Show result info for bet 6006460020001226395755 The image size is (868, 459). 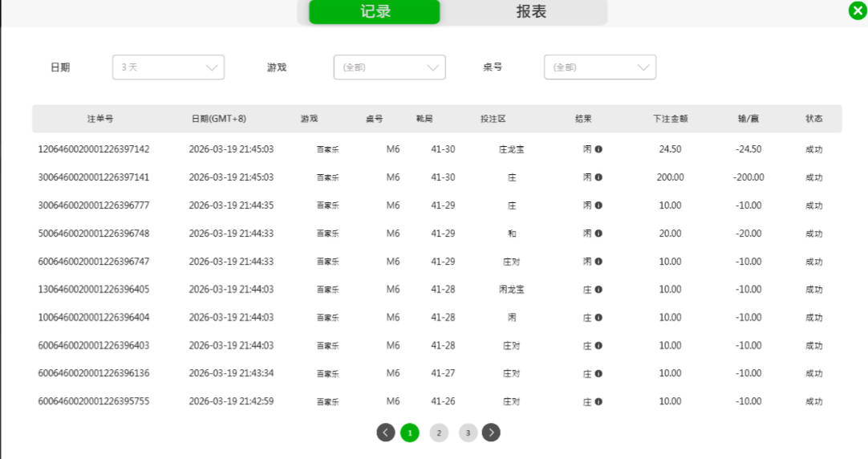[x=598, y=402]
